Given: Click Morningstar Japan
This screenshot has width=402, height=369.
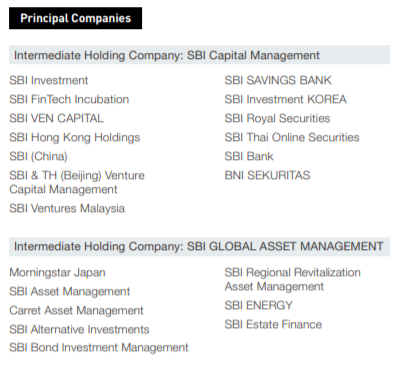Looking at the screenshot, I should (57, 273).
